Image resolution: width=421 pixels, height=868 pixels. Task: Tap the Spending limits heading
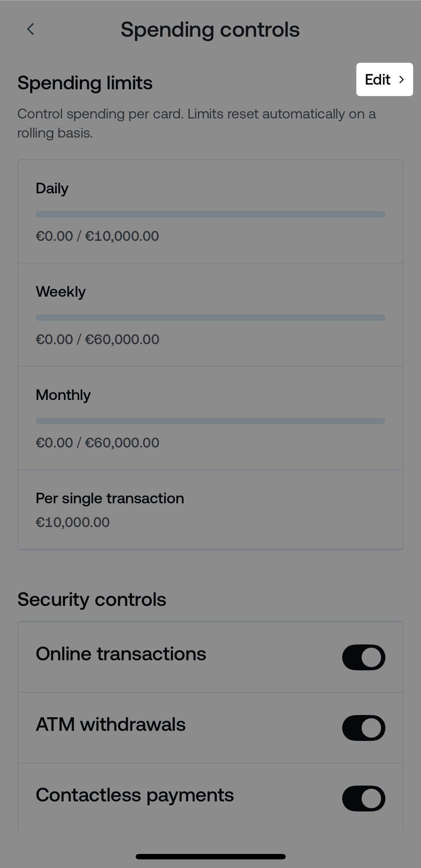85,83
